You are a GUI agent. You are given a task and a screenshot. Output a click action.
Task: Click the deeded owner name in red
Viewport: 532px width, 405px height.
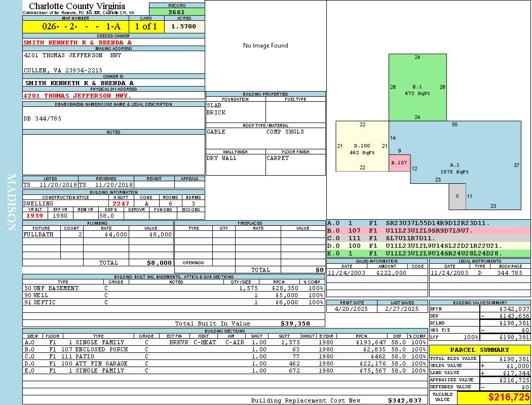(x=78, y=43)
